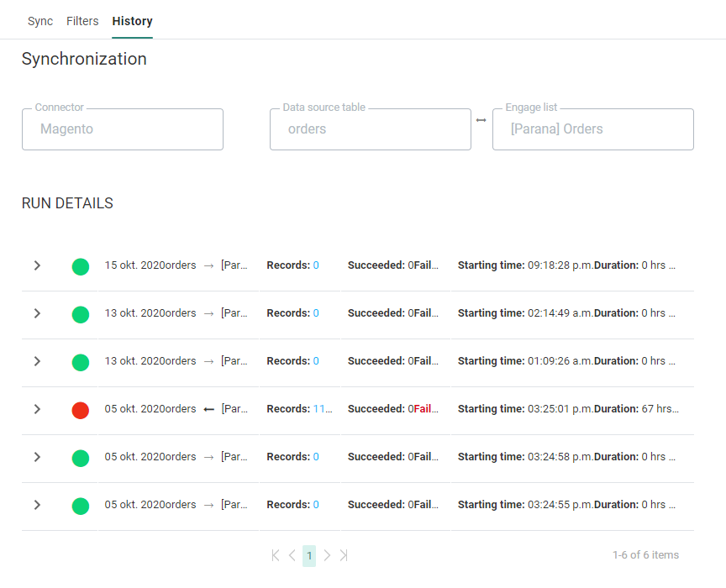Go to previous page of results
Screen dimensions: 726x588
click(x=292, y=555)
